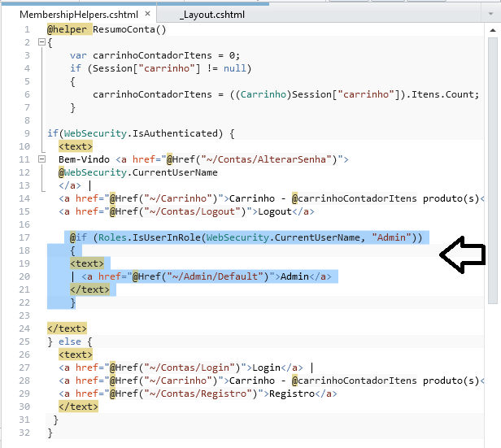Open the tab list dropdown arrow
501x448 pixels.
[490, 14]
